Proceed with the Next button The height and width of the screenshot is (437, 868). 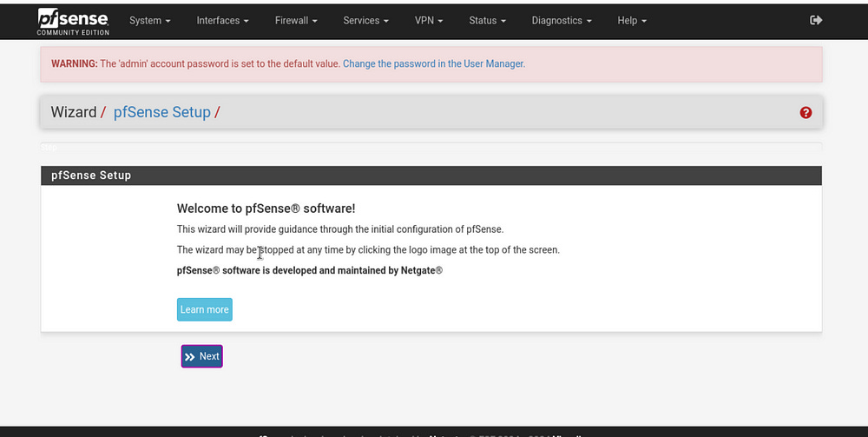tap(202, 356)
